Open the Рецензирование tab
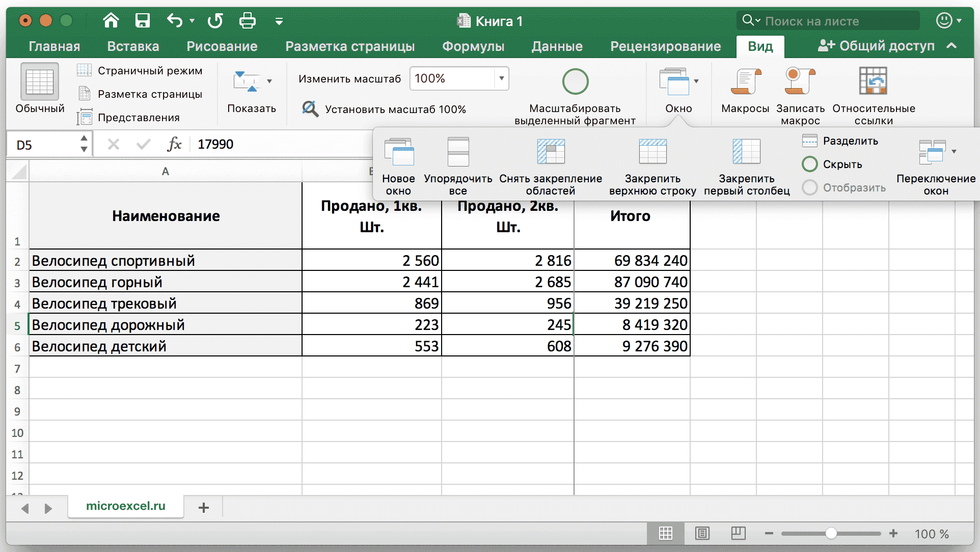980x552 pixels. tap(665, 46)
